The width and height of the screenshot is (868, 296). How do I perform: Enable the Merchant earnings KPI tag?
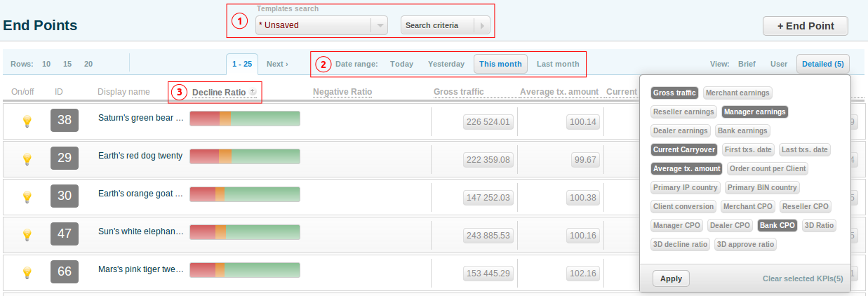737,93
